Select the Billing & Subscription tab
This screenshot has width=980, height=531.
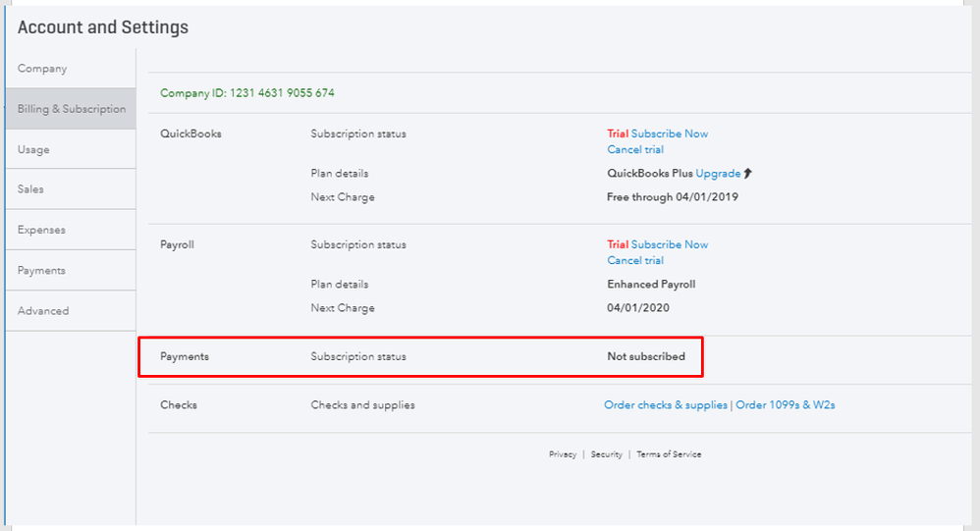pyautogui.click(x=71, y=109)
